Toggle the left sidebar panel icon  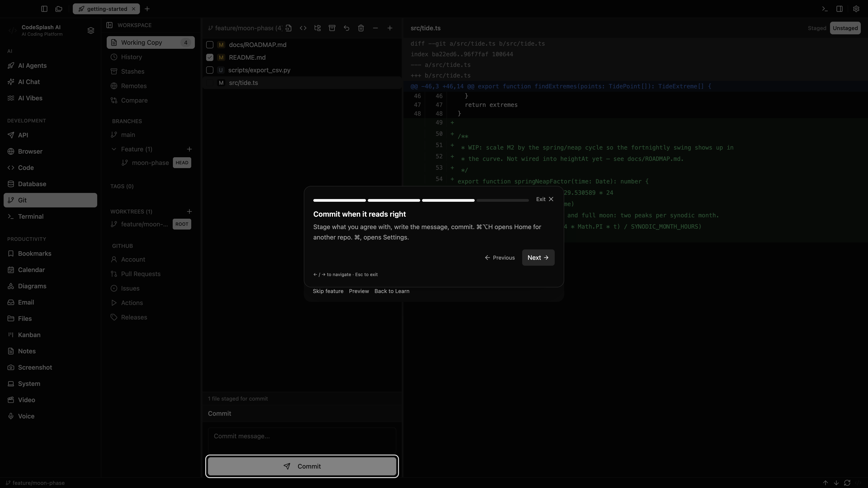[x=44, y=9]
